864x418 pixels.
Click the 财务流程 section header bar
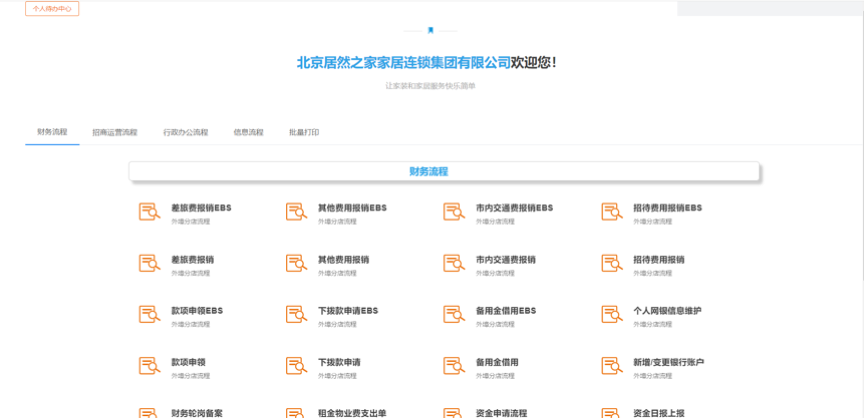(444, 172)
